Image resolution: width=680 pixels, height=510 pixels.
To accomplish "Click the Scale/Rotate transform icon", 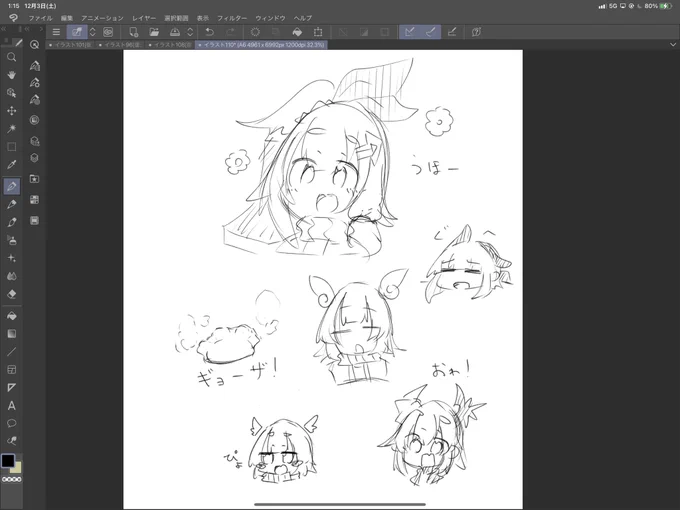I will (318, 32).
